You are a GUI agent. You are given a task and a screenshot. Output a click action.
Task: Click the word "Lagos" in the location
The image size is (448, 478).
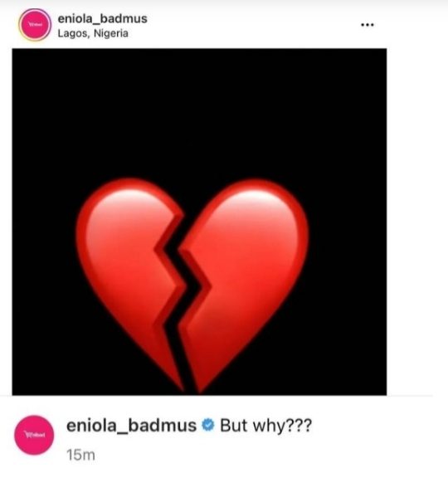74,33
